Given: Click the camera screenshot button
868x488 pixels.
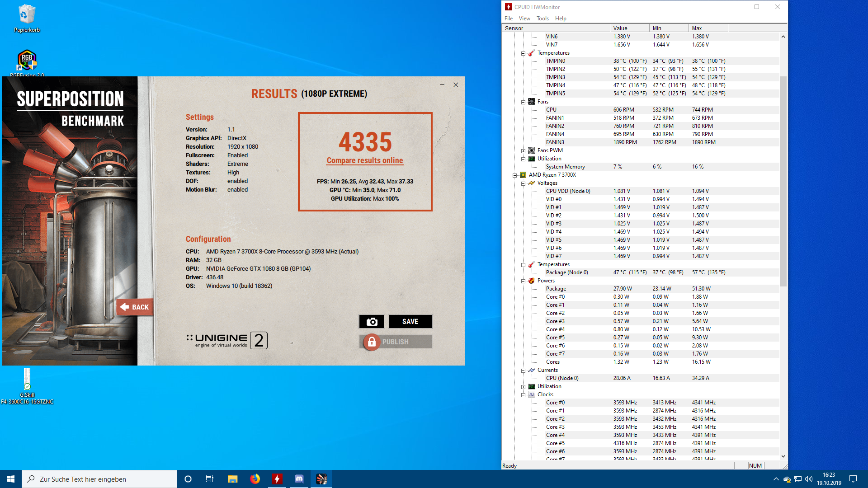Looking at the screenshot, I should pos(372,321).
